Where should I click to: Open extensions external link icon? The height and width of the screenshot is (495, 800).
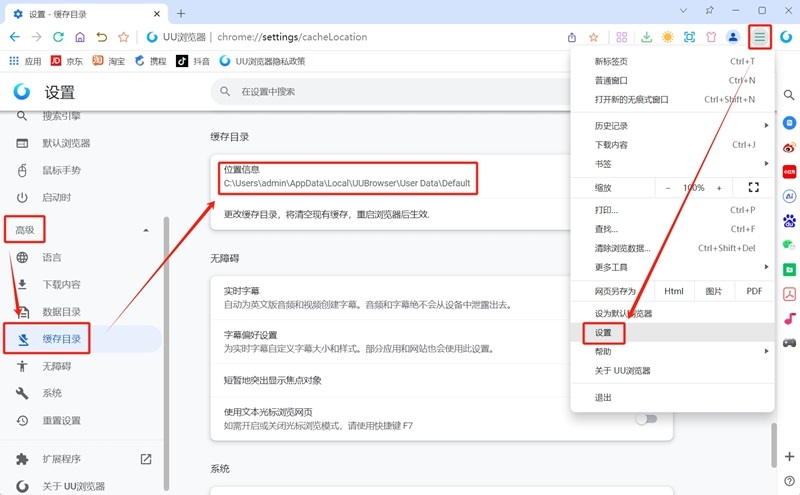pos(146,459)
